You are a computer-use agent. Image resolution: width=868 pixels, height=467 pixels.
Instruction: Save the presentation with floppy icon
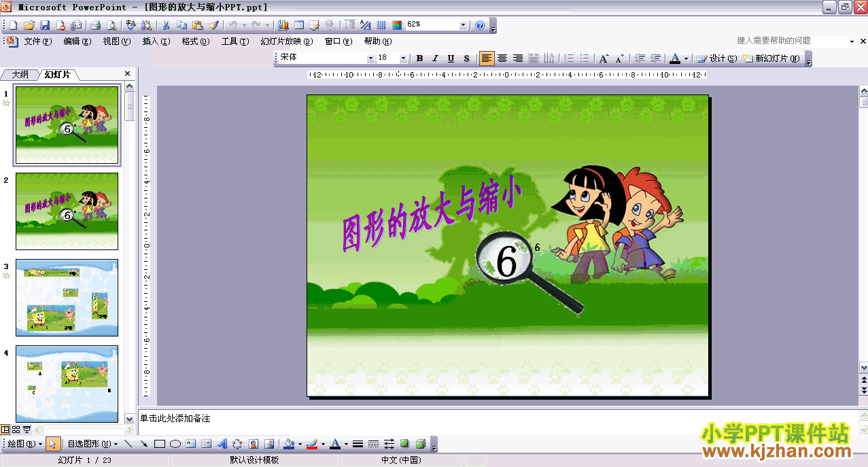point(44,25)
